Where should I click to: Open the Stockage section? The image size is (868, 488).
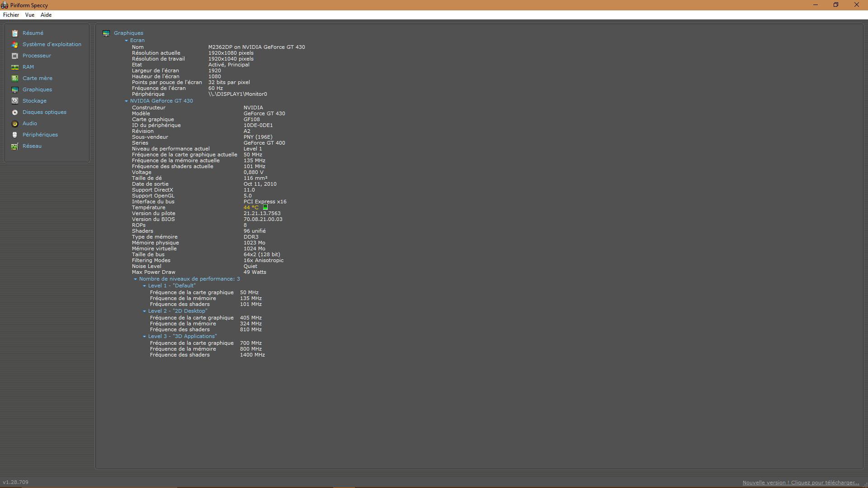[x=34, y=101]
